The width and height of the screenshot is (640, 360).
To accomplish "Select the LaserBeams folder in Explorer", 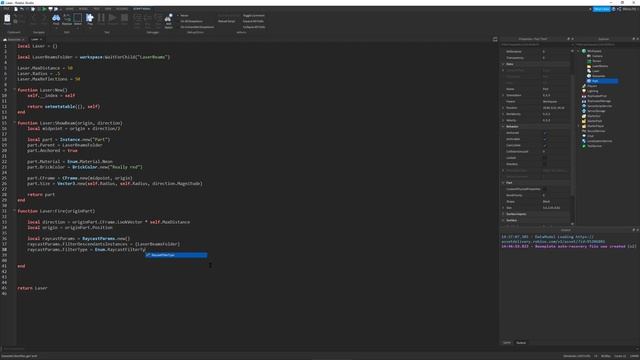I will click(600, 66).
